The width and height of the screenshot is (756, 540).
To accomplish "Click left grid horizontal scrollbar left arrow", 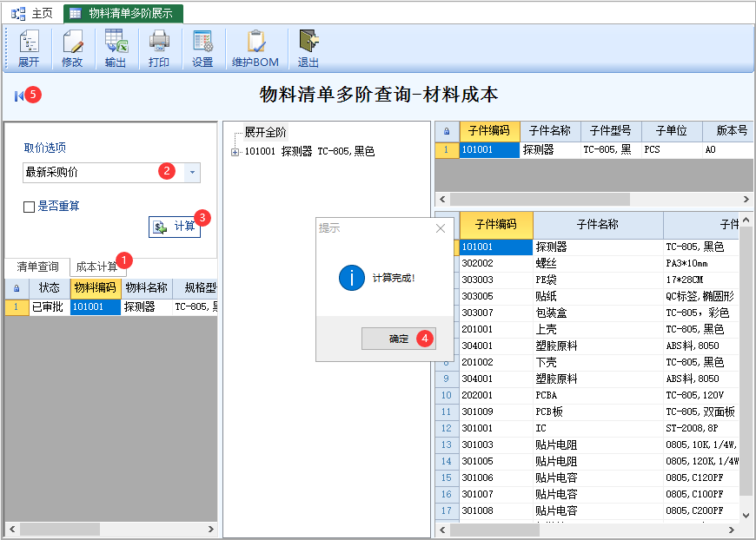I will pyautogui.click(x=12, y=530).
